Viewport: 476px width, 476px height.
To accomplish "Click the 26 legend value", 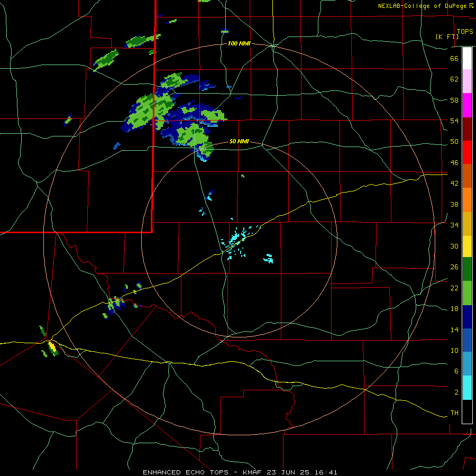I will (x=454, y=267).
